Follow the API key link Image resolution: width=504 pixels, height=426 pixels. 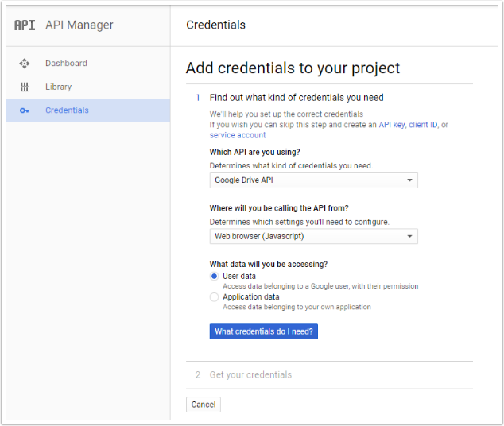click(392, 125)
